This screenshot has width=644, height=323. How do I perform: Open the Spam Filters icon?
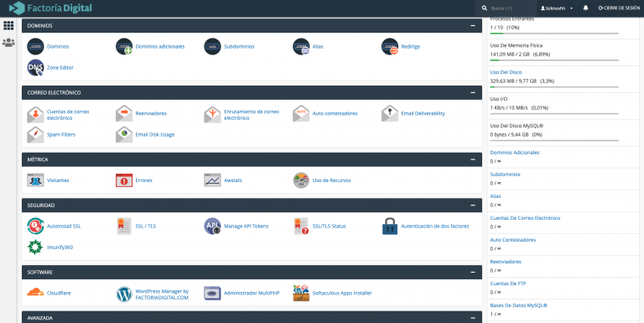[35, 134]
